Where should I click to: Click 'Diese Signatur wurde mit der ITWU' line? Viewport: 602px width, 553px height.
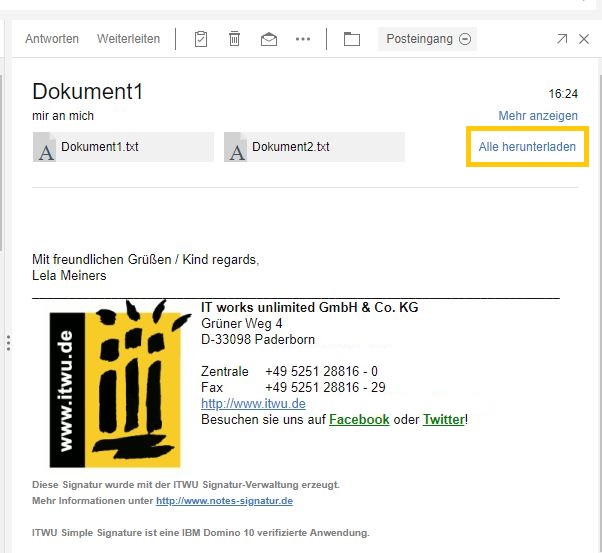[186, 485]
